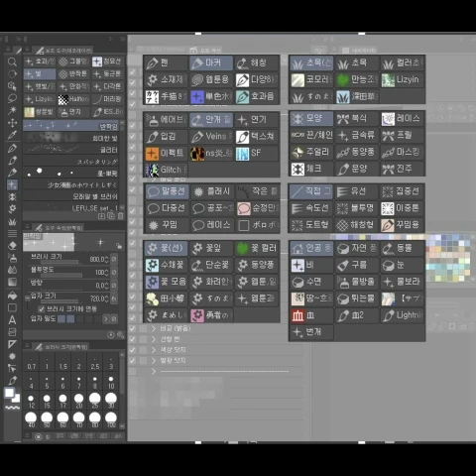Choose the 이펙트 orange brush group
476x476 pixels.
(166, 153)
